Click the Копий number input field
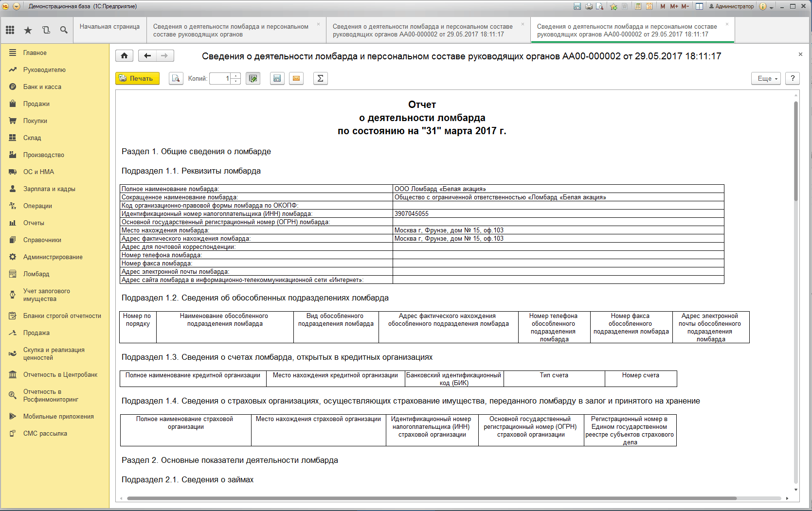The height and width of the screenshot is (511, 812). [221, 78]
